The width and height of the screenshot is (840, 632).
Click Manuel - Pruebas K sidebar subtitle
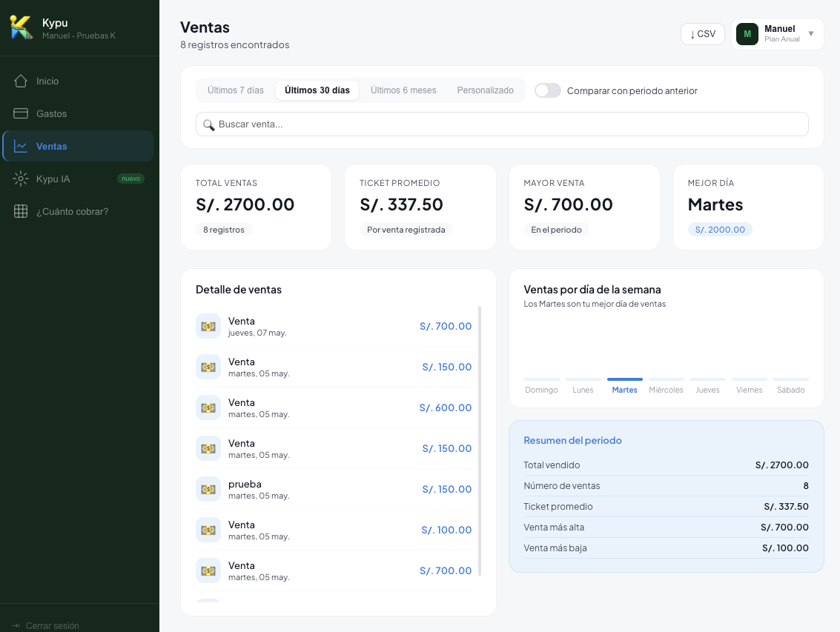(79, 36)
